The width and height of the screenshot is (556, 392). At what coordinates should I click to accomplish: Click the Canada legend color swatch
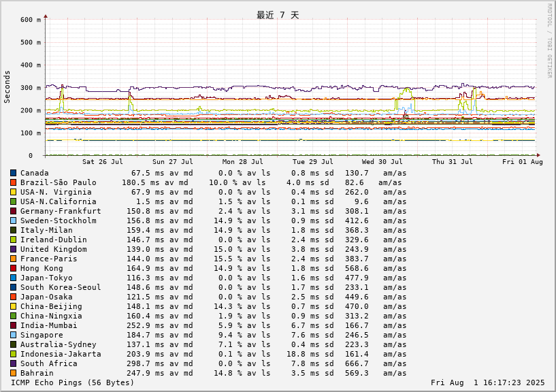pos(14,173)
